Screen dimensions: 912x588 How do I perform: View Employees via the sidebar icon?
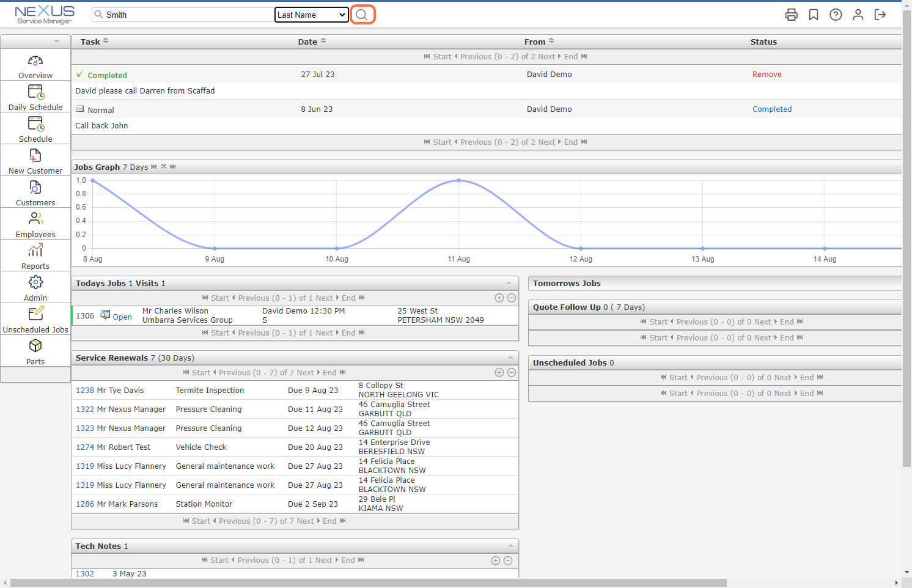click(35, 224)
